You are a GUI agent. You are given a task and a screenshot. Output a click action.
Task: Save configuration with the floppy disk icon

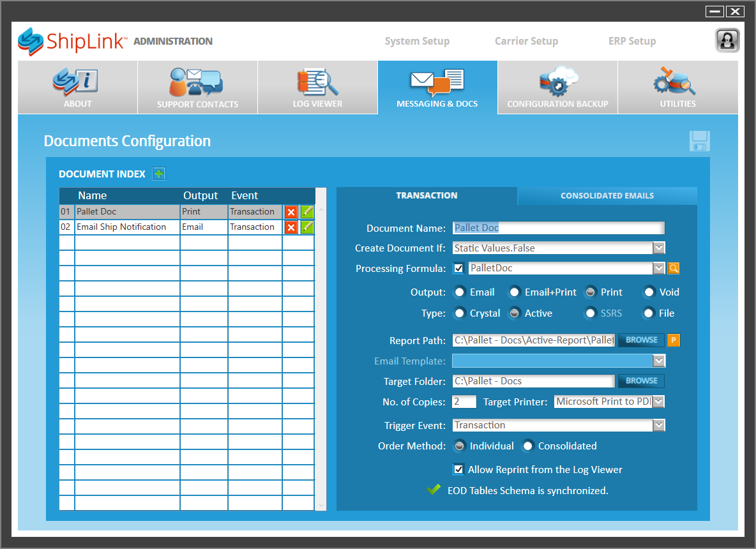click(x=699, y=140)
